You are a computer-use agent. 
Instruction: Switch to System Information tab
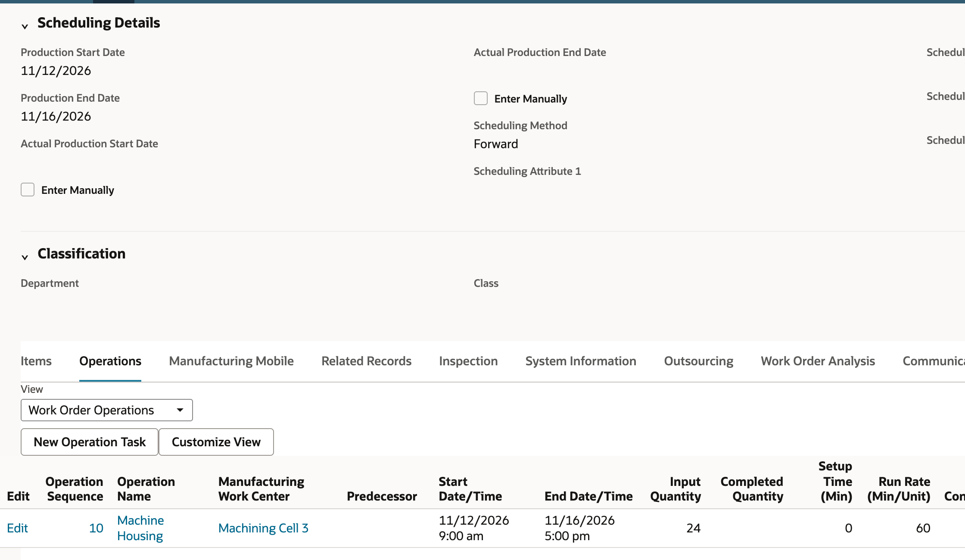[581, 361]
